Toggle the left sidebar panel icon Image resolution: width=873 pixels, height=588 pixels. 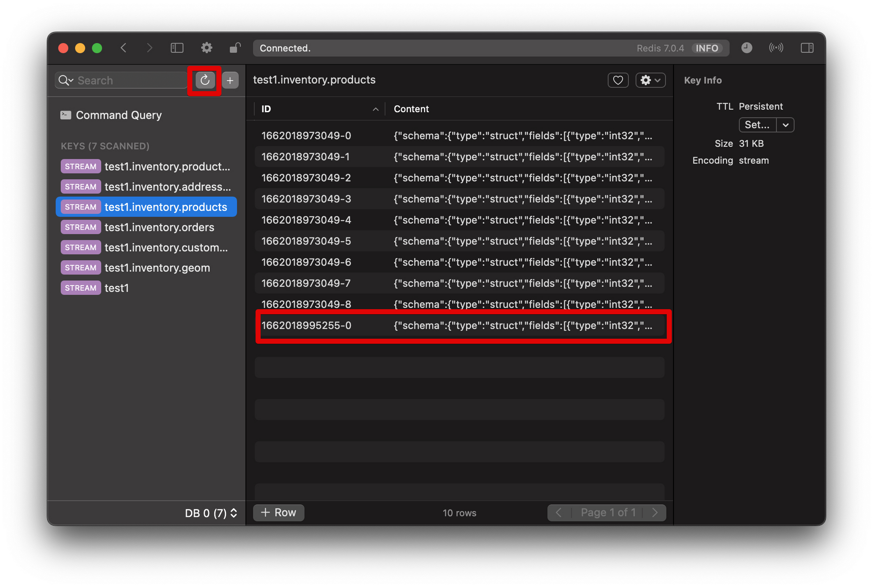click(177, 48)
